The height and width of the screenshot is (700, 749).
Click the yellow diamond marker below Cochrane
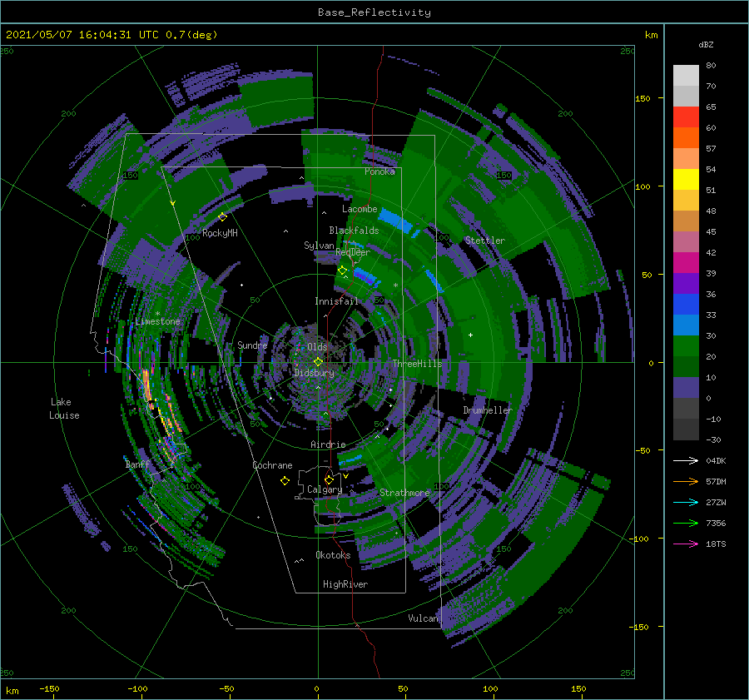(x=285, y=481)
